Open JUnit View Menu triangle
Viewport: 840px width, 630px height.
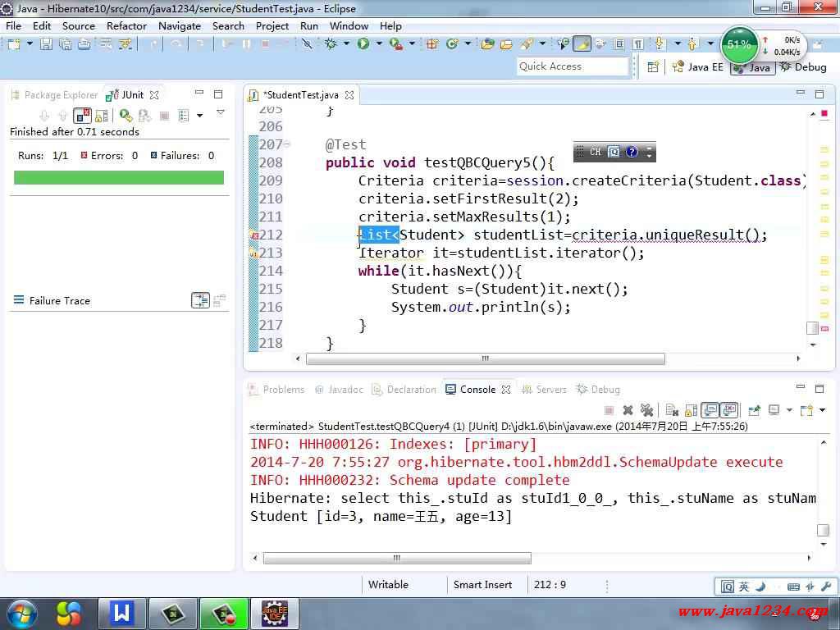pos(220,112)
